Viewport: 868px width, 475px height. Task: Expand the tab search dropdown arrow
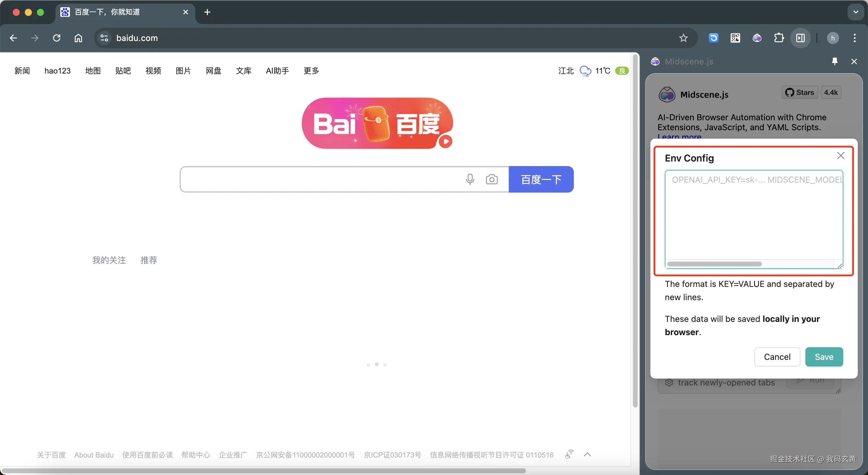[856, 12]
